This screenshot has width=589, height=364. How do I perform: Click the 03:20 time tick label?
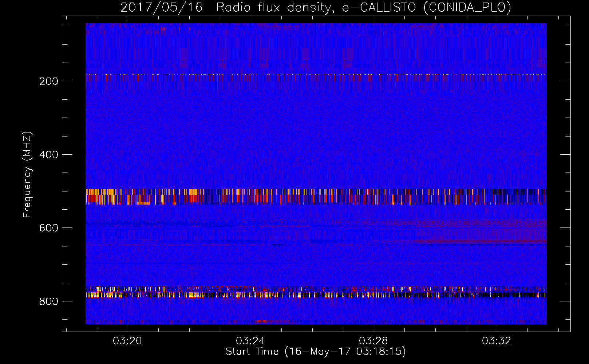(x=127, y=341)
